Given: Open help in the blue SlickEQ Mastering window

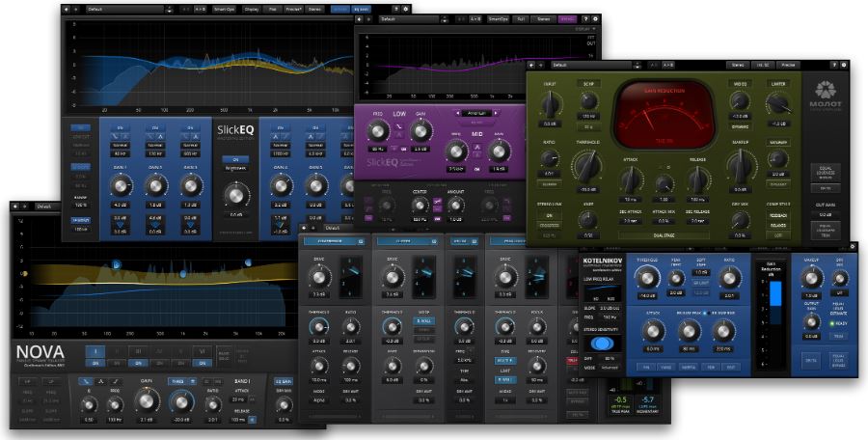Looking at the screenshot, I should 395,9.
